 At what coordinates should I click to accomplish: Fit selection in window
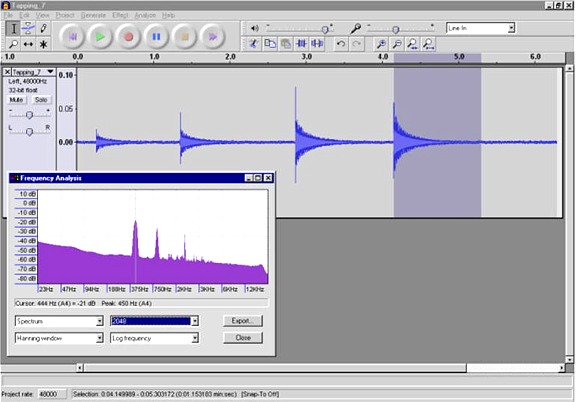(x=412, y=44)
